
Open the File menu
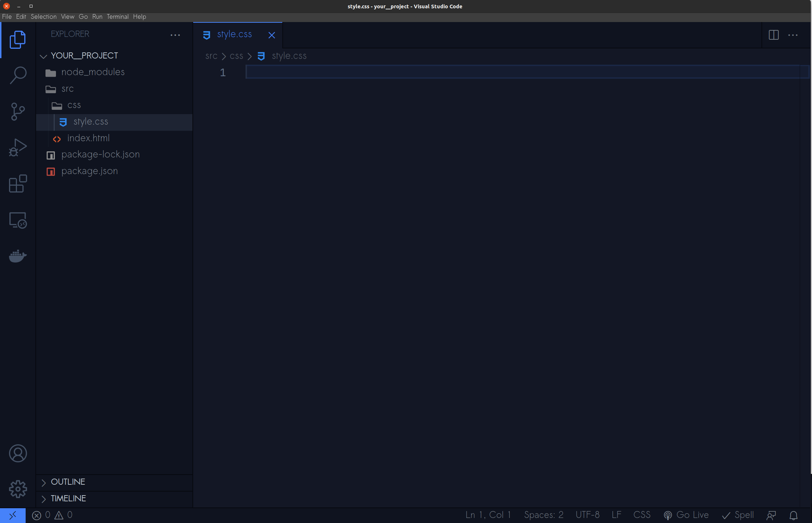pos(7,17)
